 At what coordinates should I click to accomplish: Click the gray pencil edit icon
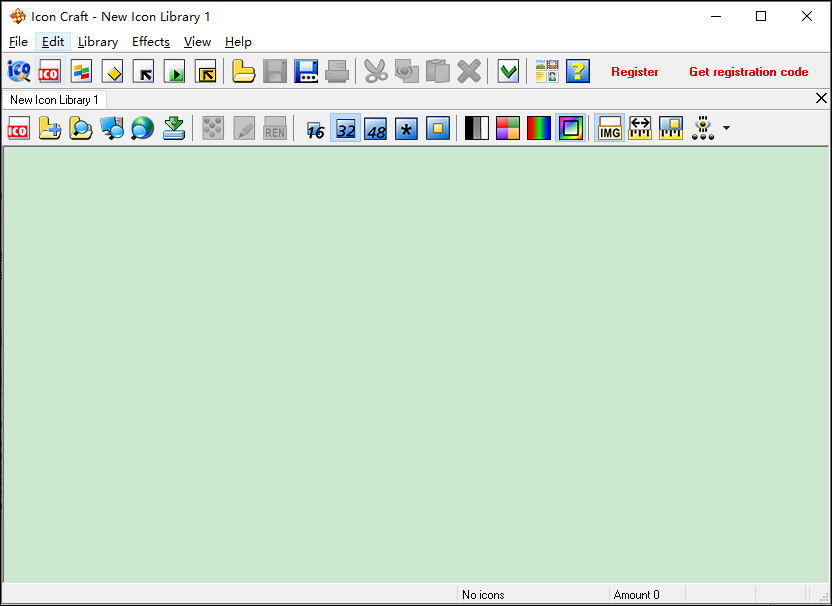coord(244,128)
